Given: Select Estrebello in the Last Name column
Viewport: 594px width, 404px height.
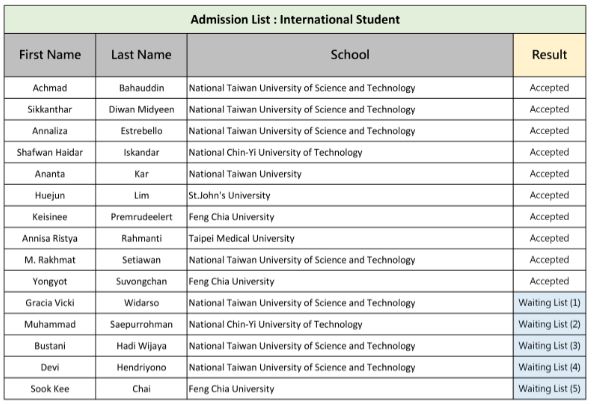Looking at the screenshot, I should (x=141, y=131).
